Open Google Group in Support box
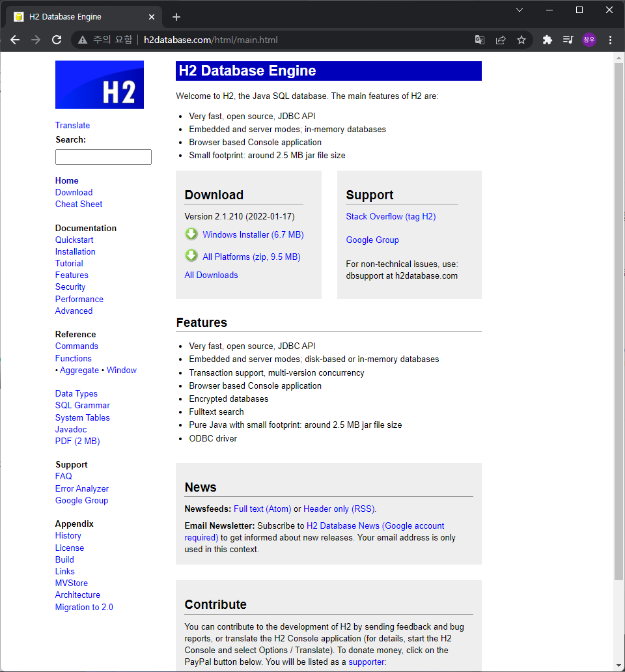 click(x=372, y=240)
